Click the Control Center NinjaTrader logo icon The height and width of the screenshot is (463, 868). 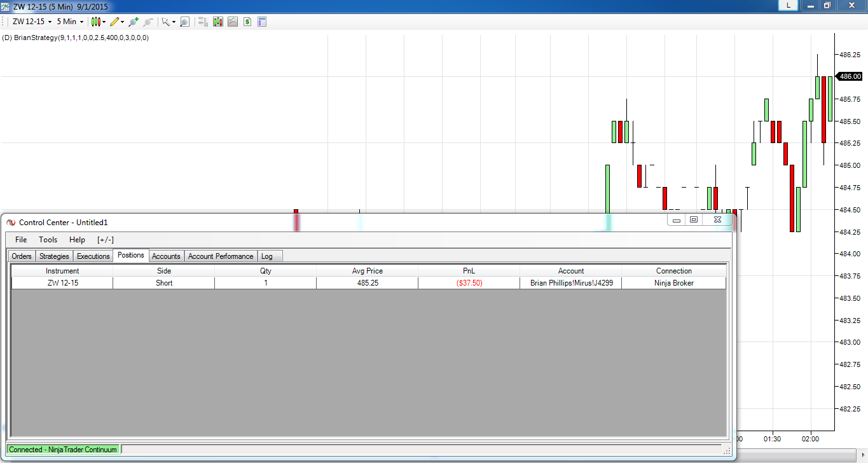11,223
